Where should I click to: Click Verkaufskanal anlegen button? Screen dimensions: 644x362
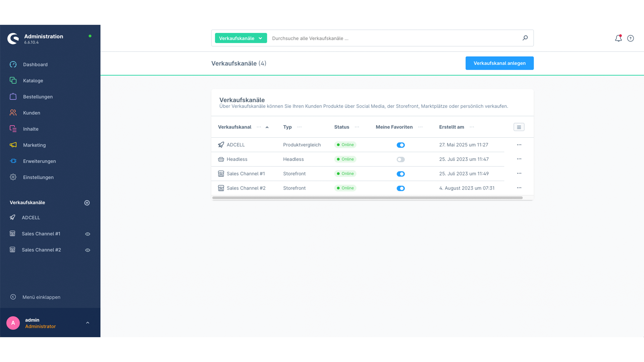coord(499,63)
